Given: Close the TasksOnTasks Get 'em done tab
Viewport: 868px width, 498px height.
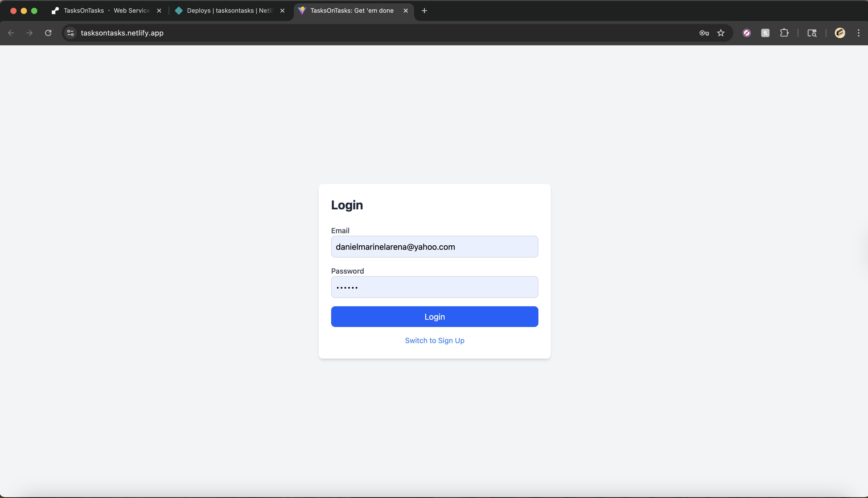Looking at the screenshot, I should point(405,11).
